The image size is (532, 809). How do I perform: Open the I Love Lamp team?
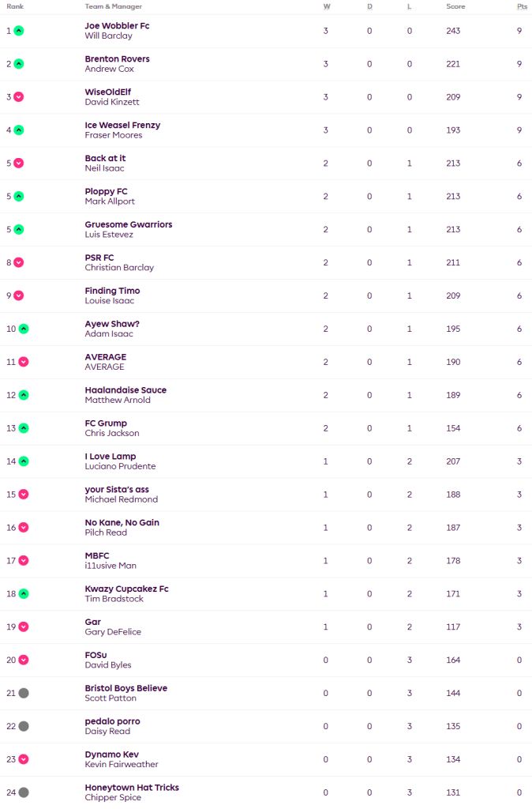pos(110,457)
